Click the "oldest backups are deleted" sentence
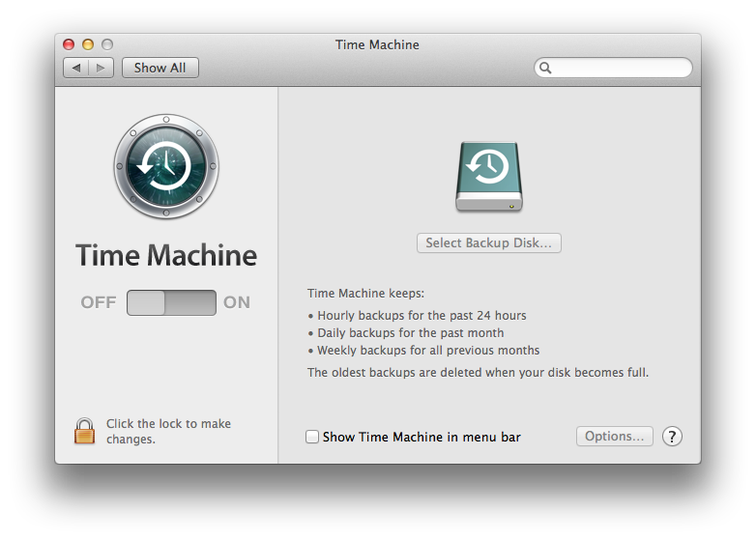This screenshot has width=756, height=540. tap(478, 372)
